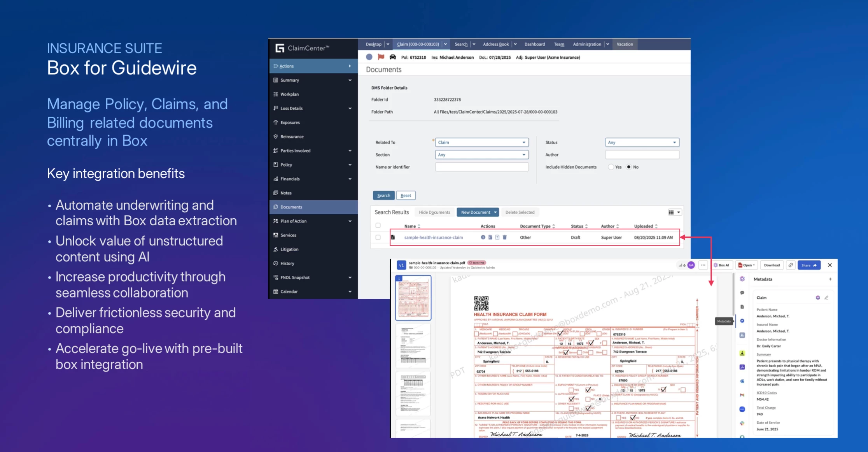Select No for Include Hidden Documents
Viewport: 868px width, 452px height.
pos(629,167)
